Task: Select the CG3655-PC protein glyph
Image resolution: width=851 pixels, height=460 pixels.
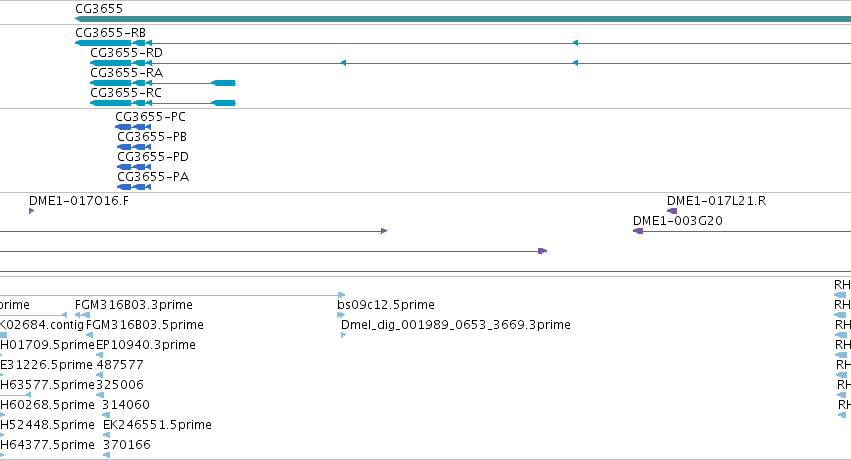Action: tap(133, 127)
